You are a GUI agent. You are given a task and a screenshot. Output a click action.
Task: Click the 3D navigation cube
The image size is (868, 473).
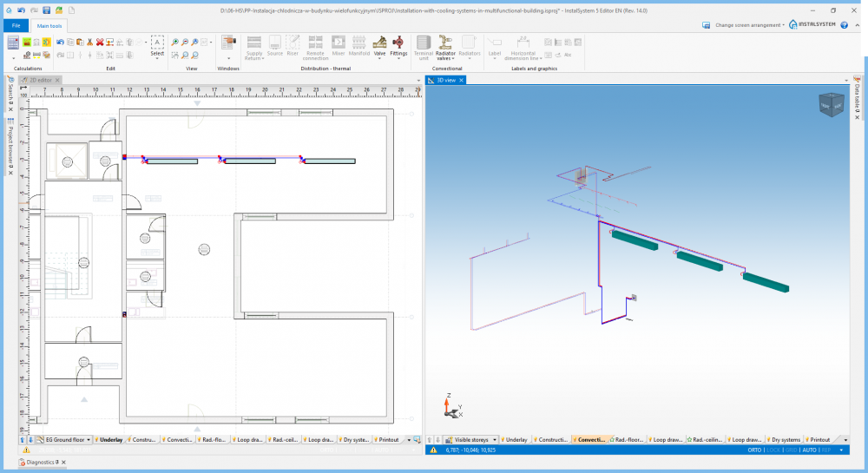point(829,104)
